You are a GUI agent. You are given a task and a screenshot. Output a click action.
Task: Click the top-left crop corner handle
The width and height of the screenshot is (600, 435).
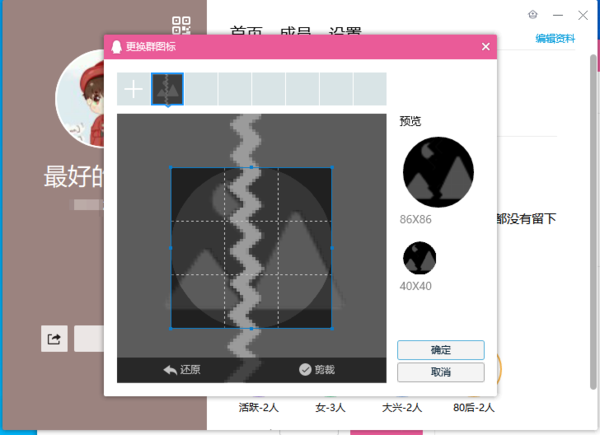[171, 167]
